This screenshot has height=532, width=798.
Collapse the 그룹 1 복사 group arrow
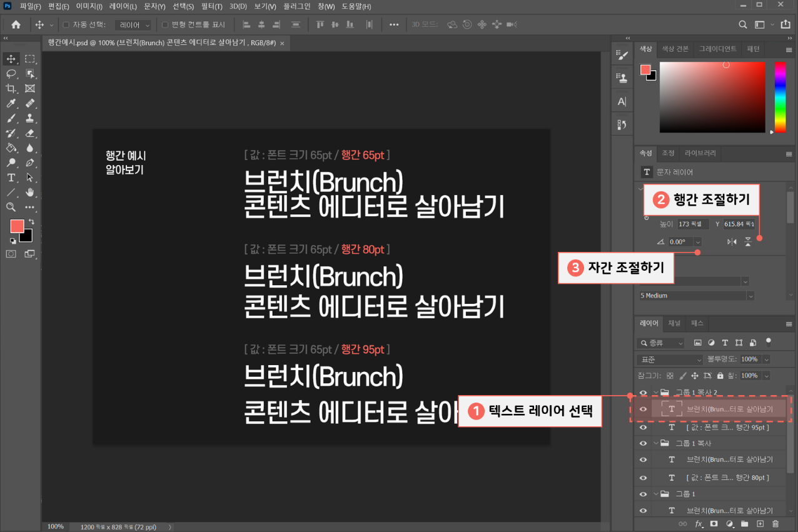click(x=655, y=443)
